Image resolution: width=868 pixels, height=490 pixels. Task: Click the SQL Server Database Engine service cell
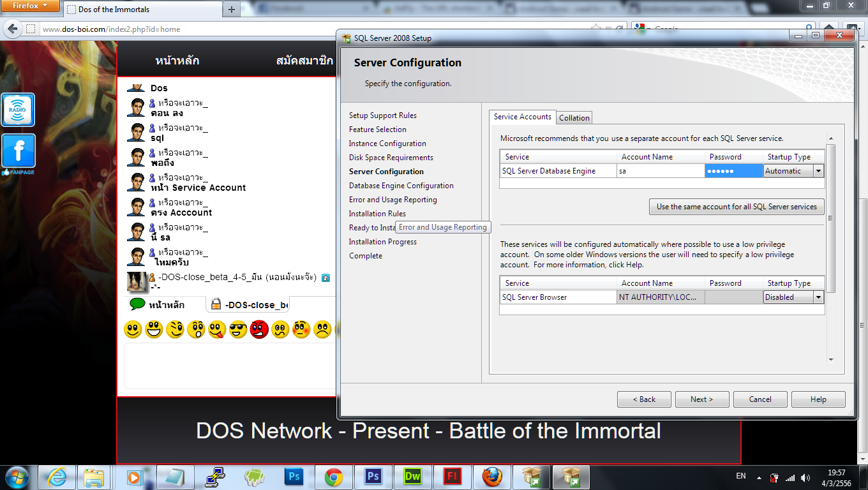(x=558, y=171)
